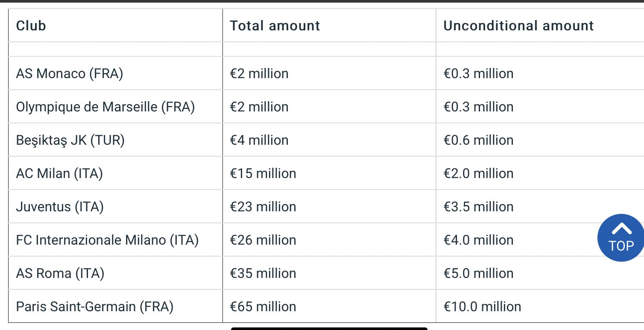Viewport: 644px width, 330px height.
Task: Select the €0.6 million unconditional amount cell
Action: click(x=478, y=140)
